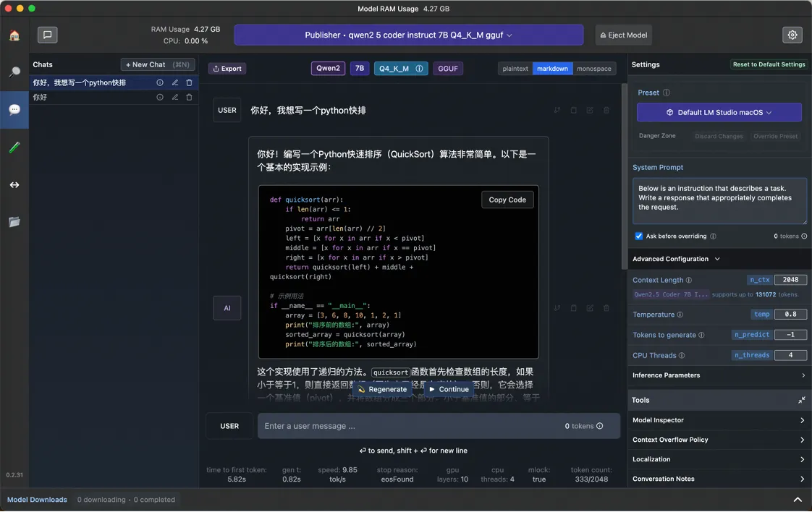Click the GGUF format tag

[448, 68]
